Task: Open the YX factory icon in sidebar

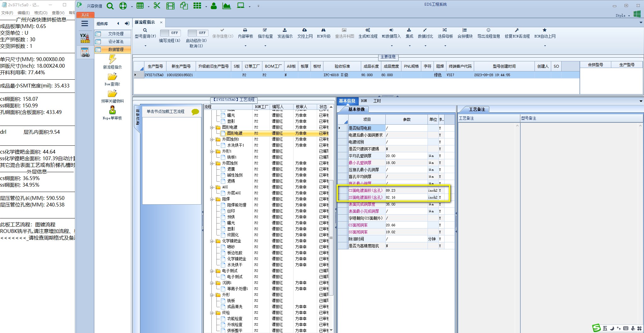Action: click(x=85, y=38)
